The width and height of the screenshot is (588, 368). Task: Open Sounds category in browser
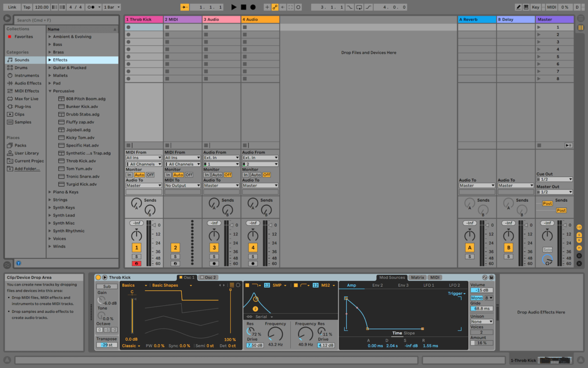coord(22,60)
